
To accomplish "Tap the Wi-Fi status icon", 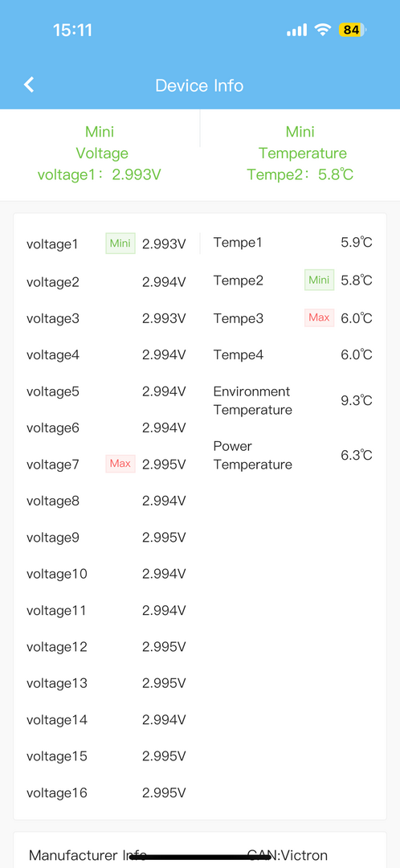I will click(322, 30).
